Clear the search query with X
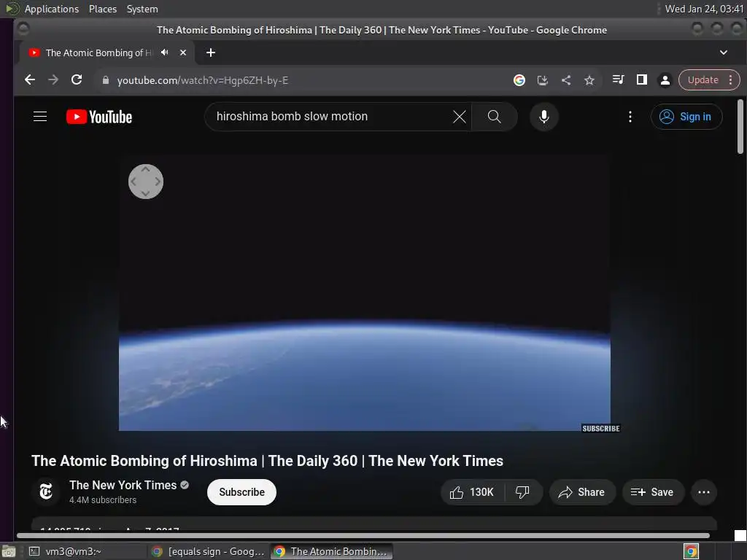Viewport: 747px width, 560px height. click(x=460, y=117)
